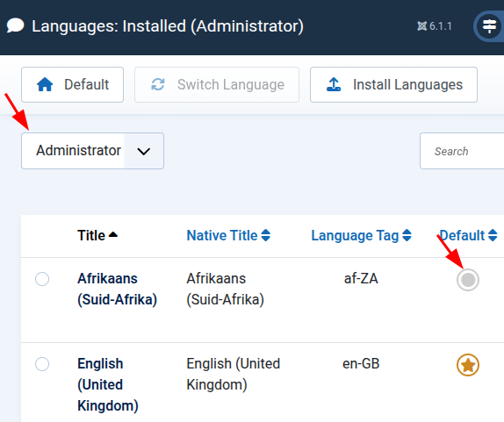Open the Administrator client dropdown
Viewport: 504px width, 422px height.
[x=92, y=151]
